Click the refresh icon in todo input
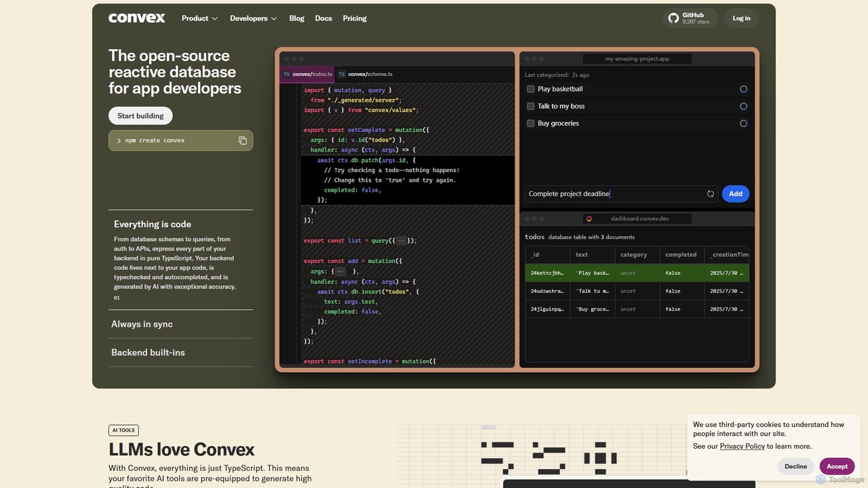The image size is (868, 488). [x=710, y=194]
